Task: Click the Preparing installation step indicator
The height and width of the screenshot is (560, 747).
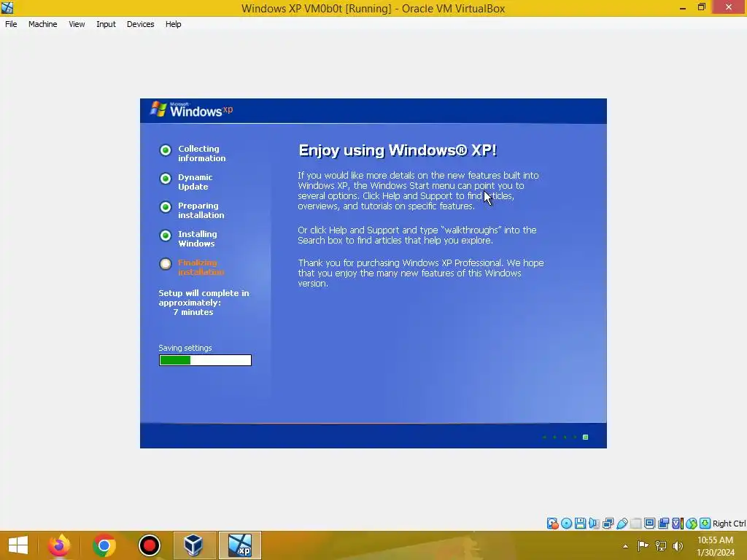Action: (x=166, y=207)
